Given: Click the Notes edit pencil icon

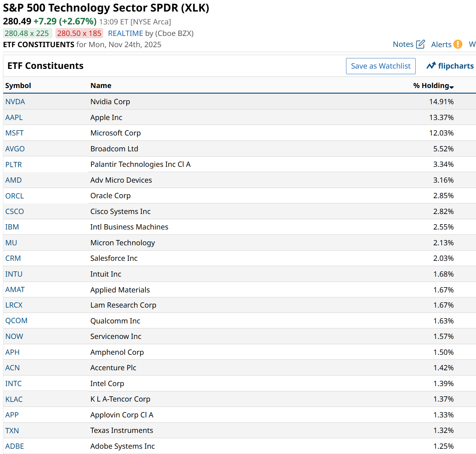Looking at the screenshot, I should pos(421,44).
